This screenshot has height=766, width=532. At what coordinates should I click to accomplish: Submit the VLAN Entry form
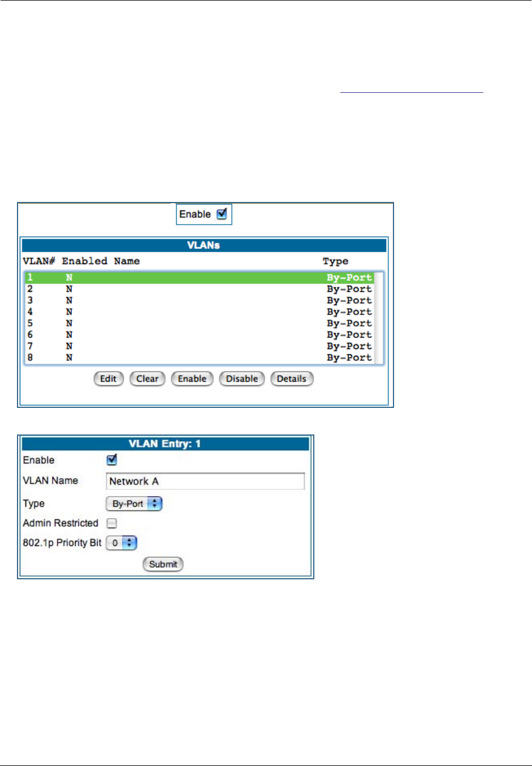[163, 564]
